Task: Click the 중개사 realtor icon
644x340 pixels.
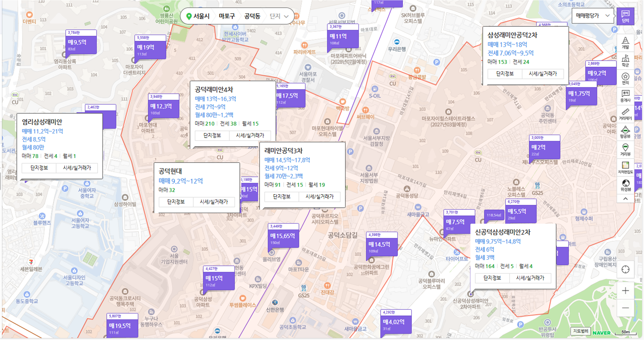Action: click(x=625, y=96)
